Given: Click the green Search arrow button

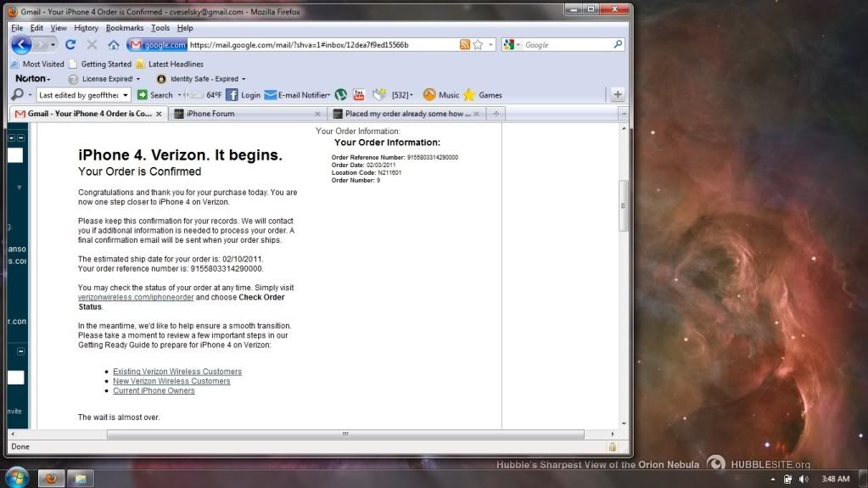Looking at the screenshot, I should click(x=143, y=95).
